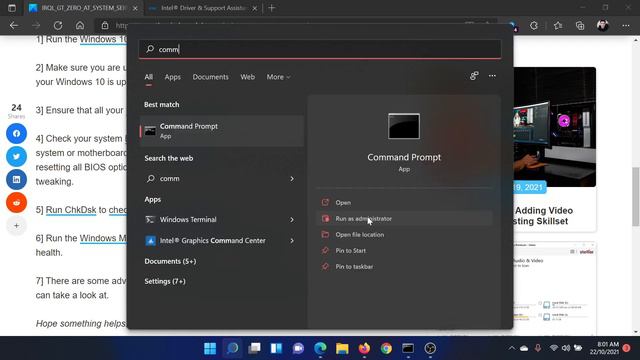This screenshot has width=640, height=360.
Task: Open OBS Studio from the taskbar
Action: pyautogui.click(x=430, y=348)
